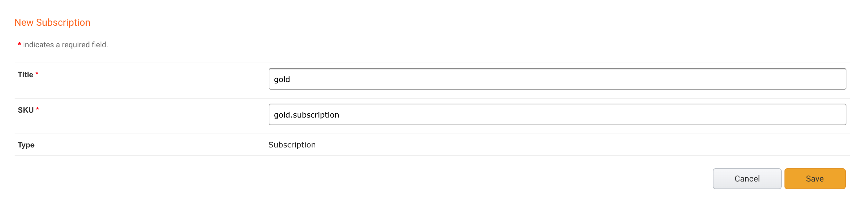
Task: Click the Save button
Action: tap(815, 179)
